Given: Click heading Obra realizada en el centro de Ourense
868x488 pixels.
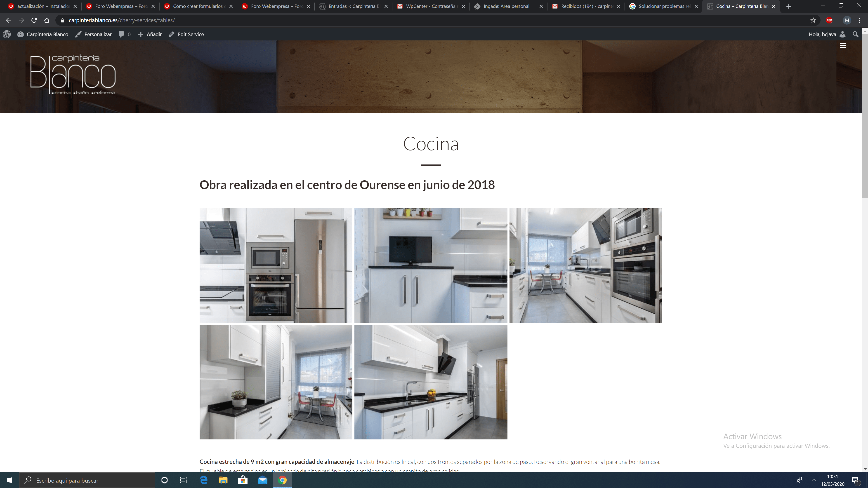Looking at the screenshot, I should point(347,185).
